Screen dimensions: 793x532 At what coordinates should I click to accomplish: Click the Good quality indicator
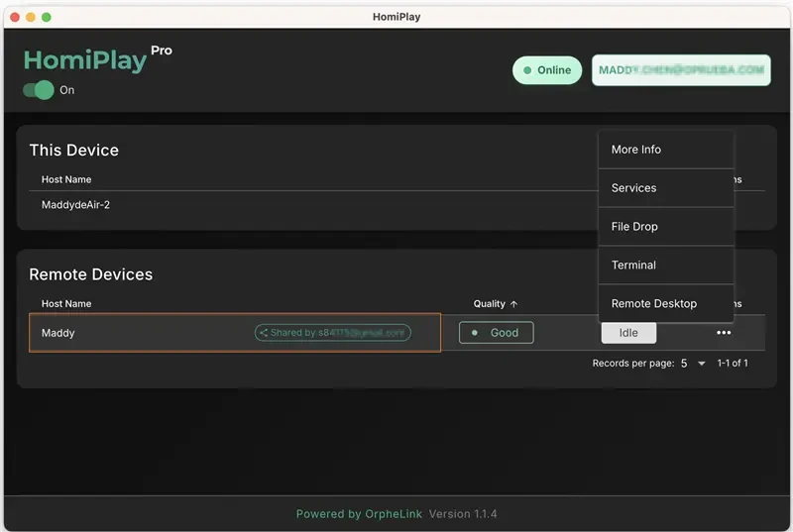[497, 333]
